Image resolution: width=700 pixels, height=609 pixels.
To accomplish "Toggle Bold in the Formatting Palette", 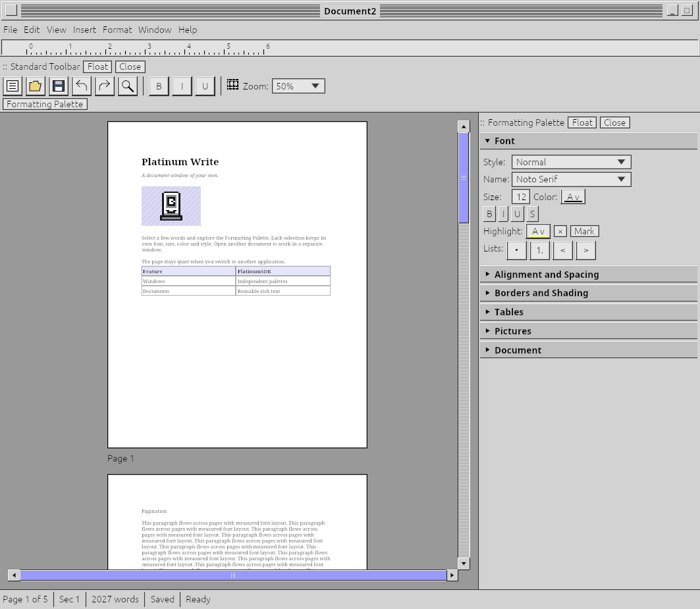I will click(489, 214).
